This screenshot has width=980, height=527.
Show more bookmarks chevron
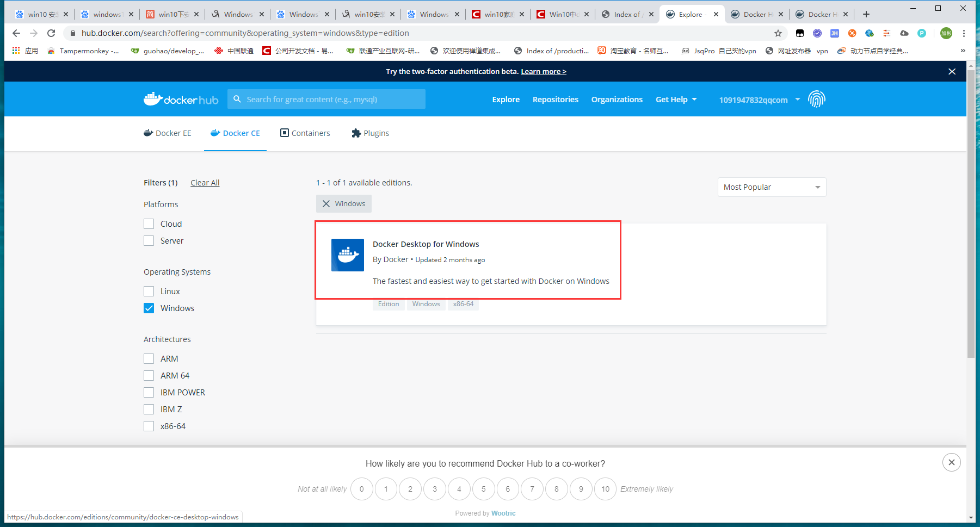(x=963, y=51)
